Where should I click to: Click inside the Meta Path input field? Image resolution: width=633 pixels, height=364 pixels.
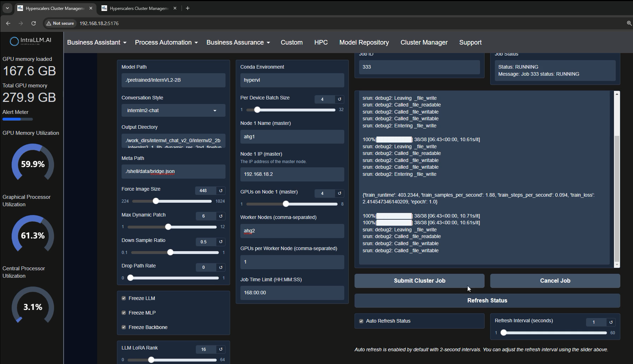tap(173, 172)
